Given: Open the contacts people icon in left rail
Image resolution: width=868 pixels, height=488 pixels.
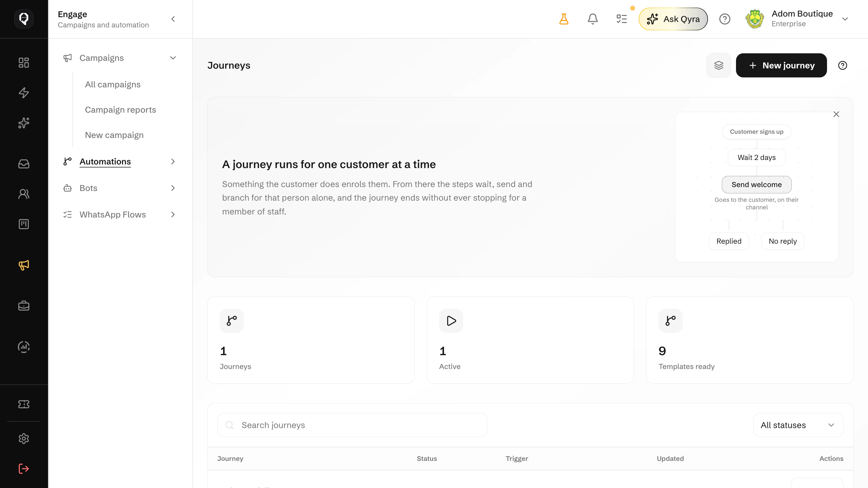Looking at the screenshot, I should pyautogui.click(x=24, y=194).
